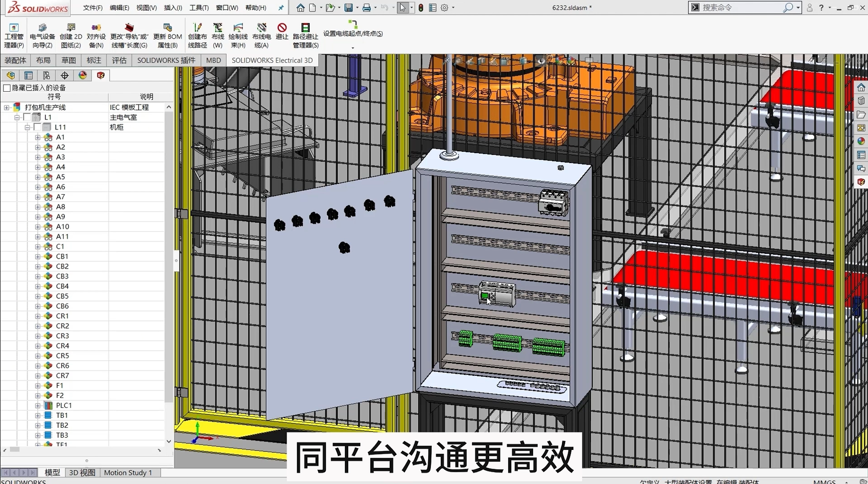The width and height of the screenshot is (868, 484).
Task: Expand the CB1 component node
Action: click(37, 257)
